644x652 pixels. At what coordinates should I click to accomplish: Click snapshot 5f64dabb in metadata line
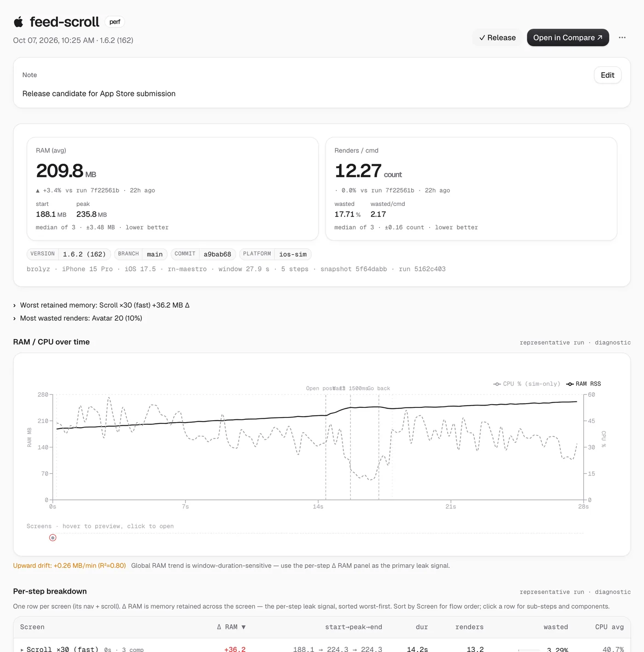click(354, 269)
